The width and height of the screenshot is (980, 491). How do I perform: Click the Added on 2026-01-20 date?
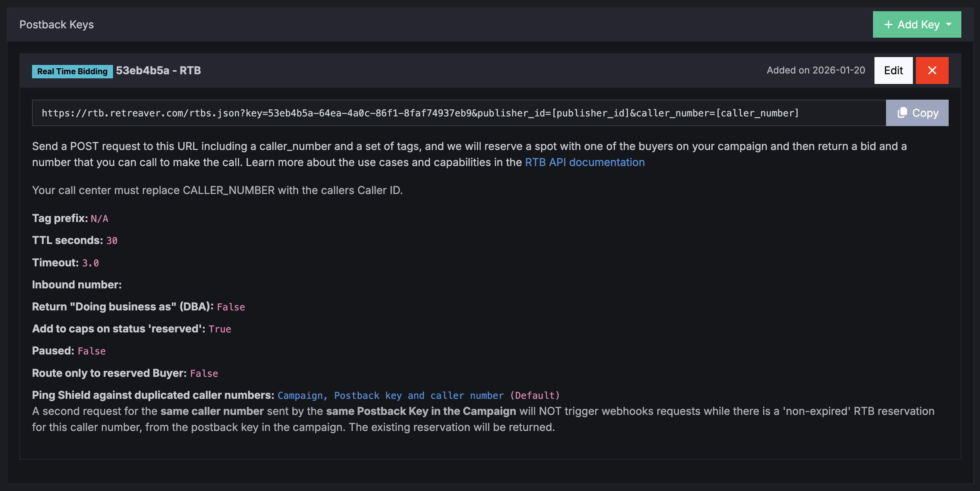[816, 71]
